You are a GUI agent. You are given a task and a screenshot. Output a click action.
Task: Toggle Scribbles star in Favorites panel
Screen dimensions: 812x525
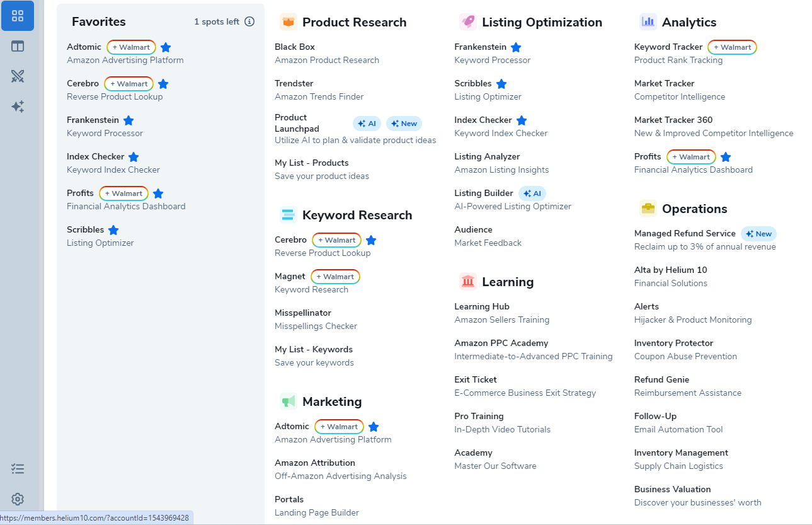coord(113,230)
